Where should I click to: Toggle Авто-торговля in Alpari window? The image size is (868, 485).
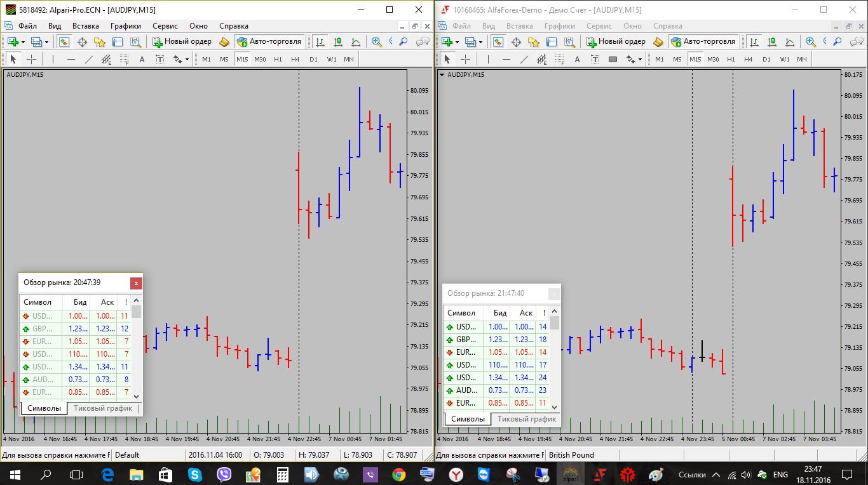click(269, 41)
